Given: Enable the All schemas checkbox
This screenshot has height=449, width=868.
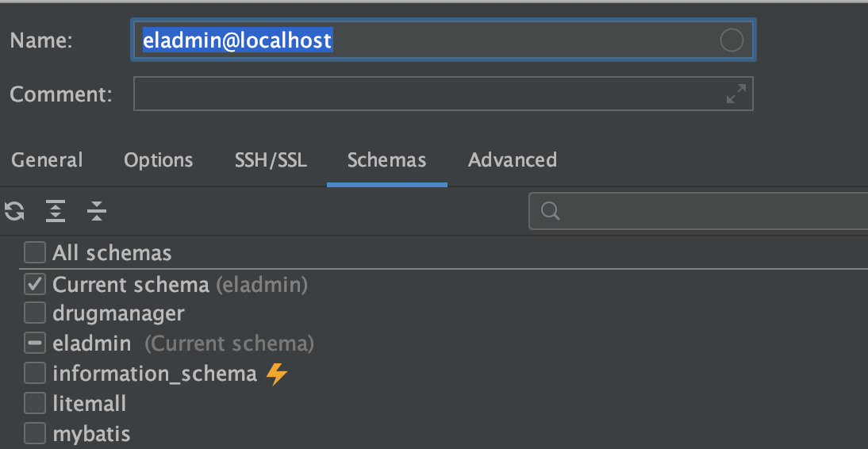Looking at the screenshot, I should pyautogui.click(x=35, y=253).
